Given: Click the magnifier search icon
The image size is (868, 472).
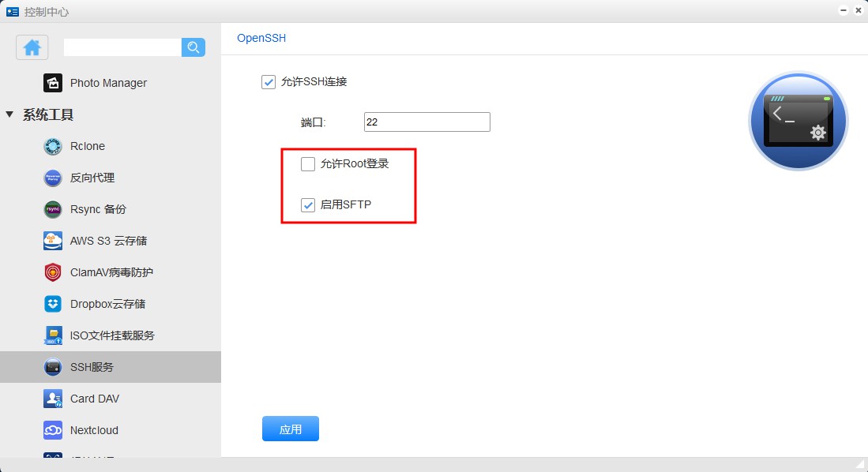Looking at the screenshot, I should pyautogui.click(x=194, y=47).
